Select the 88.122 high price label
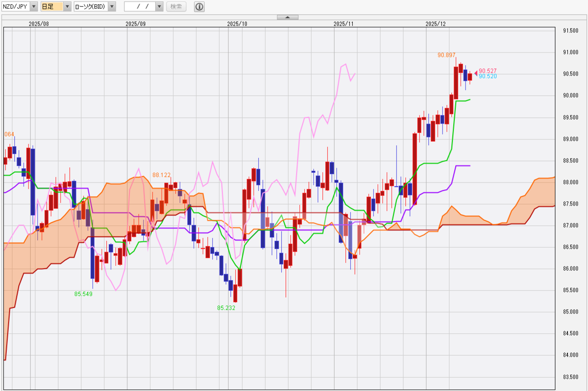The height and width of the screenshot is (391, 588). click(x=161, y=175)
